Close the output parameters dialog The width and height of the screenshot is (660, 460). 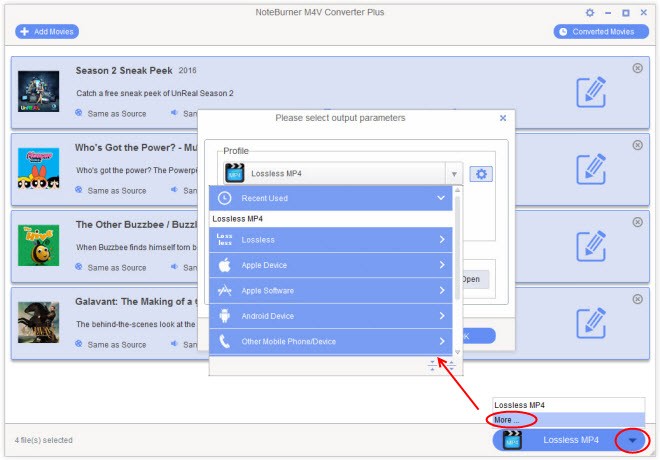coord(503,118)
